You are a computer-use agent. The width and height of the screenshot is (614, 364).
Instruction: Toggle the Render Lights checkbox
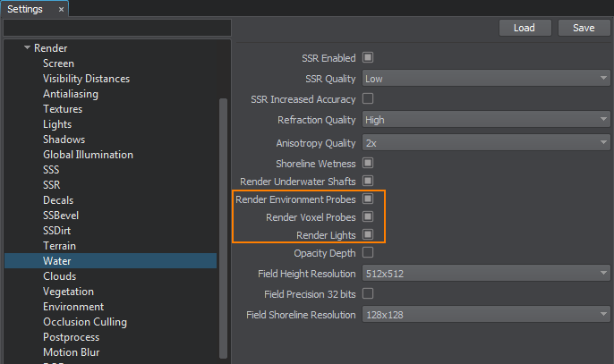pyautogui.click(x=367, y=234)
